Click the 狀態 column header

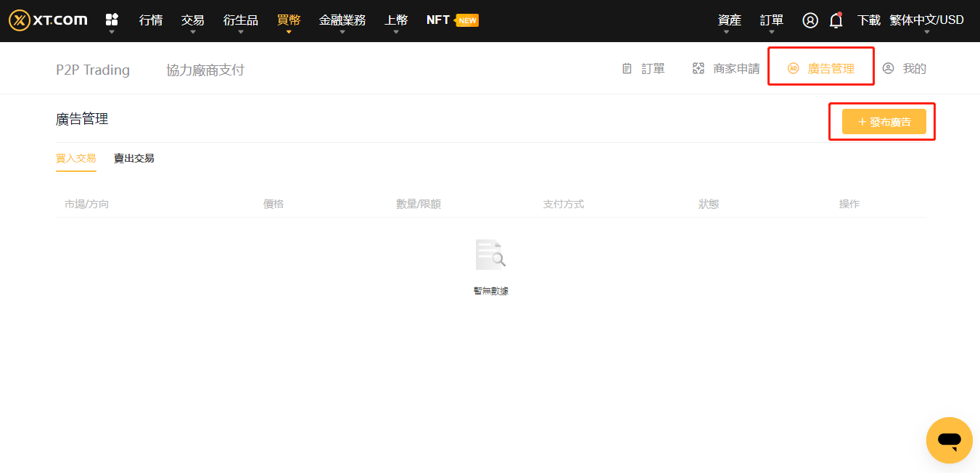(x=709, y=204)
